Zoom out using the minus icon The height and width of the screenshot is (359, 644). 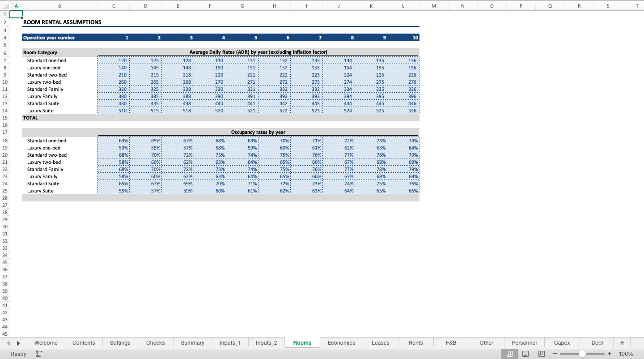point(554,354)
